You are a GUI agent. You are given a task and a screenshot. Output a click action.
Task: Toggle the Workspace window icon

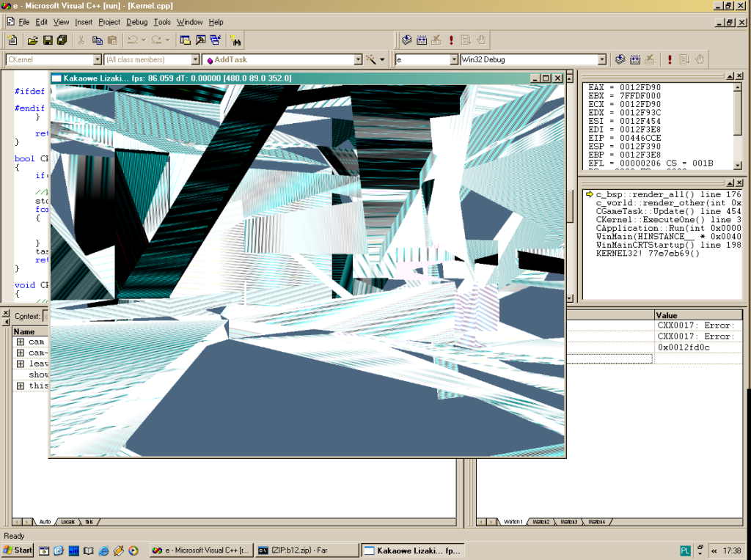point(185,40)
